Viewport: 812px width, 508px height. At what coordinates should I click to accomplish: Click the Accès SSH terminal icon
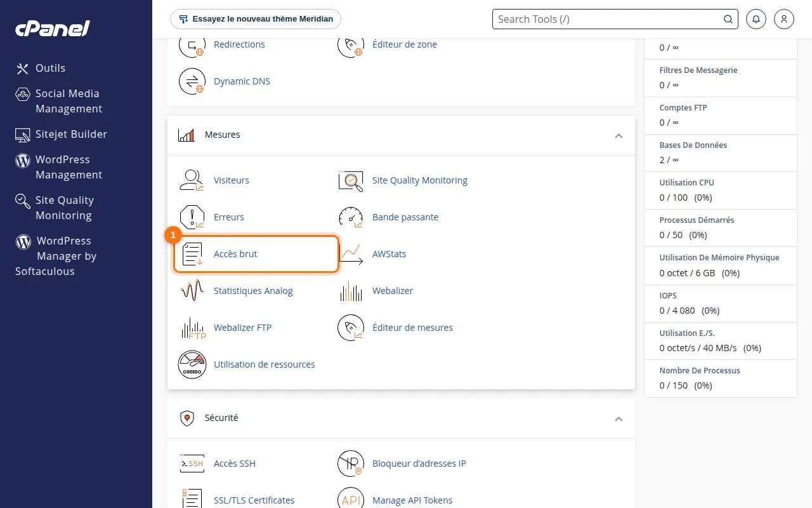click(x=192, y=464)
